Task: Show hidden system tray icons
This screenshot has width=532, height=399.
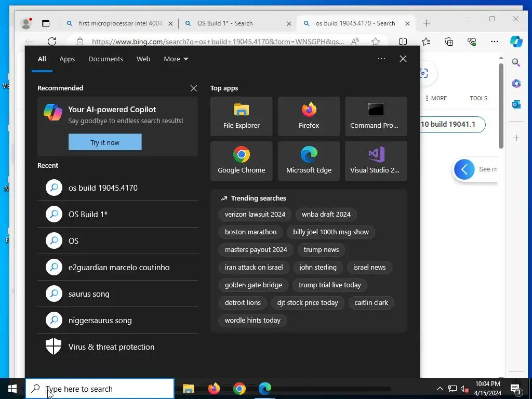Action: point(440,389)
